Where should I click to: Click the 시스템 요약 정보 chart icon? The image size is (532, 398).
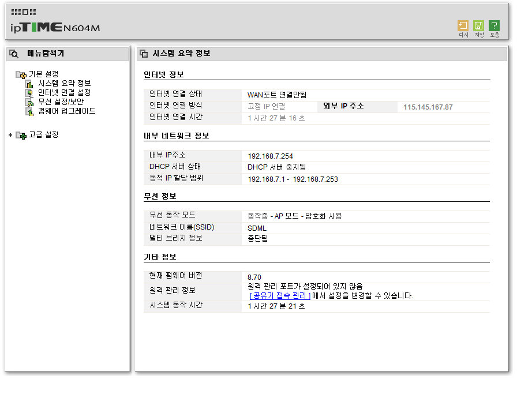tap(30, 84)
